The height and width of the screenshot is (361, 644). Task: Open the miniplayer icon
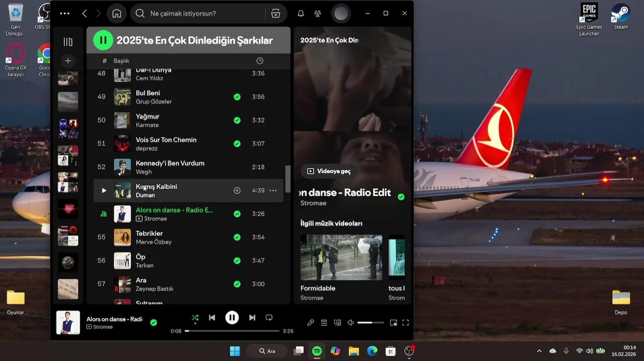(x=394, y=323)
